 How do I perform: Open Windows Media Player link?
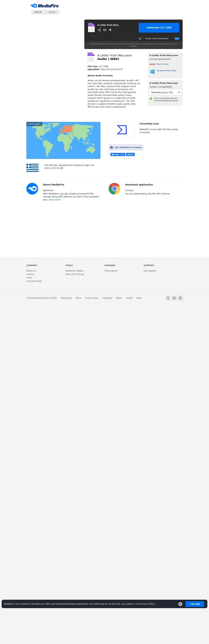[167, 71]
